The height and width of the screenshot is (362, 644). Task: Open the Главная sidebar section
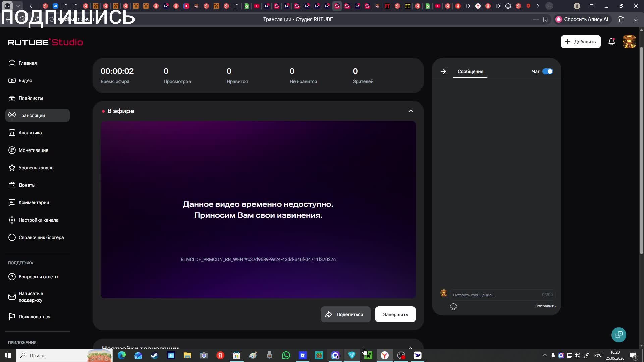[23, 63]
